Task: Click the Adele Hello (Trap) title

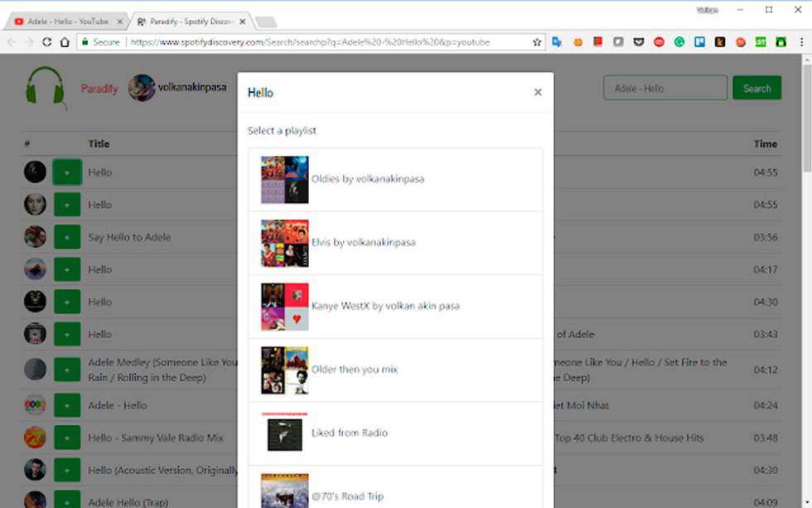Action: pos(128,502)
